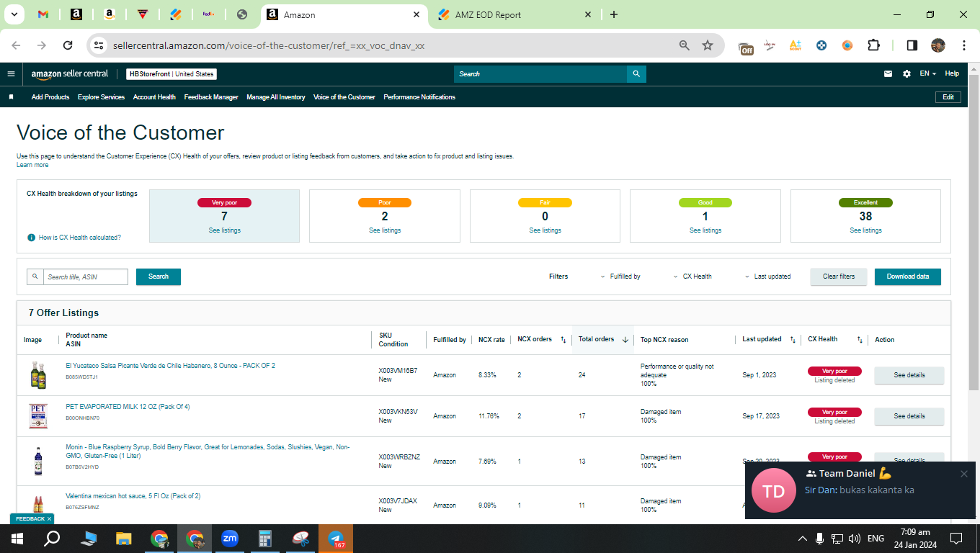The height and width of the screenshot is (553, 980).
Task: Open Chrome tab search dropdown
Action: tap(14, 14)
